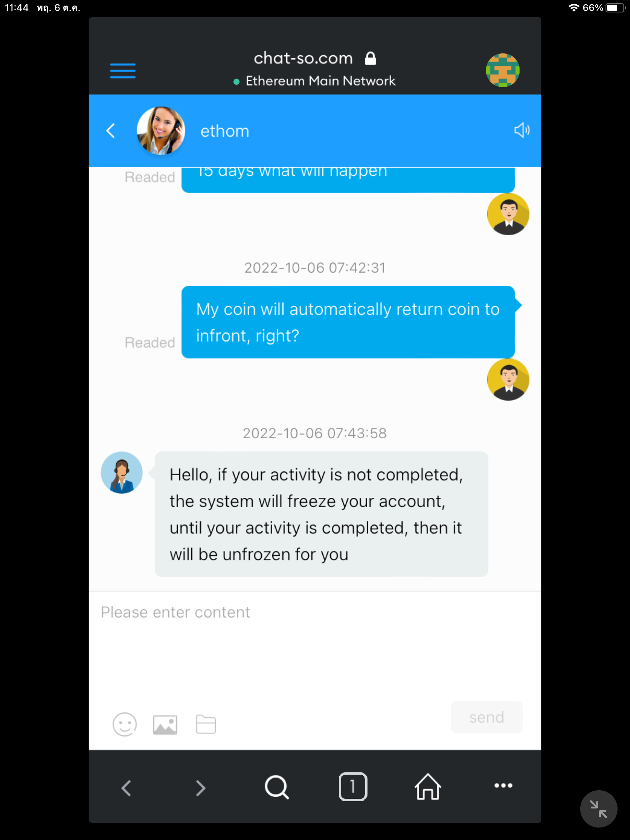This screenshot has width=630, height=840.
Task: Tap the wallet account identicon avatar
Action: [x=503, y=70]
